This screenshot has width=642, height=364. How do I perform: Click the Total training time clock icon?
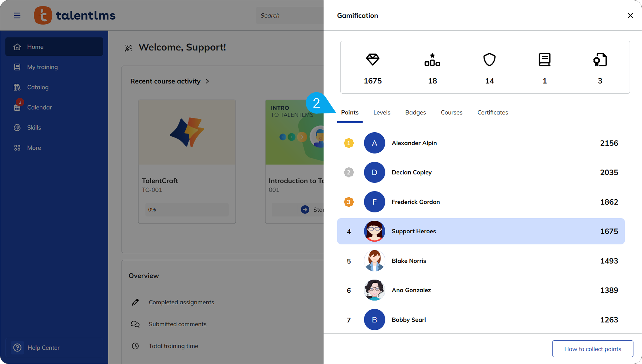coord(135,346)
